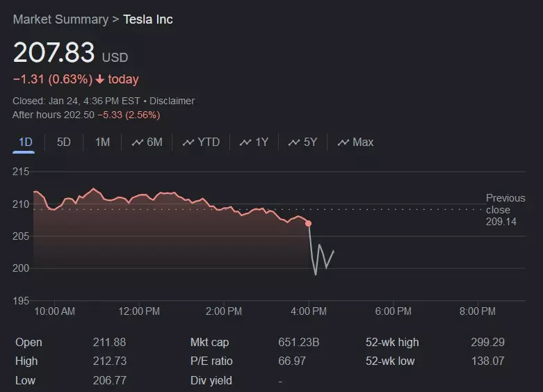Open the 1M chart tab

point(102,142)
